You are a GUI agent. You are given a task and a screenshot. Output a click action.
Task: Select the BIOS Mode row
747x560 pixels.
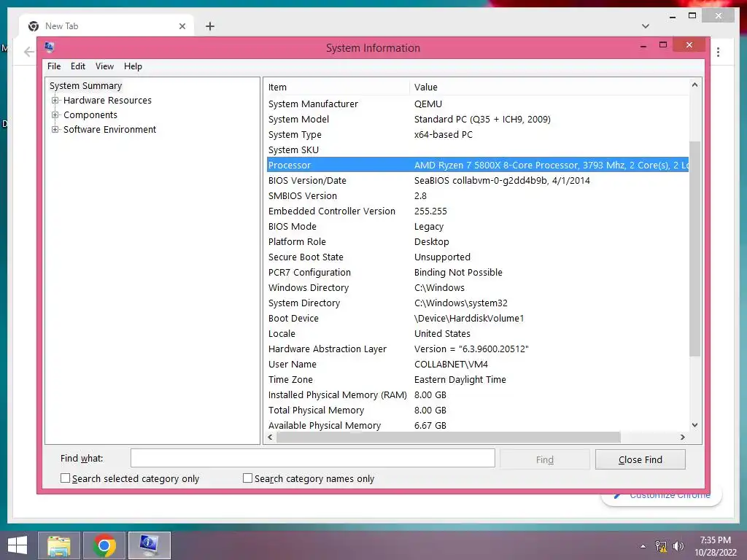click(x=477, y=226)
